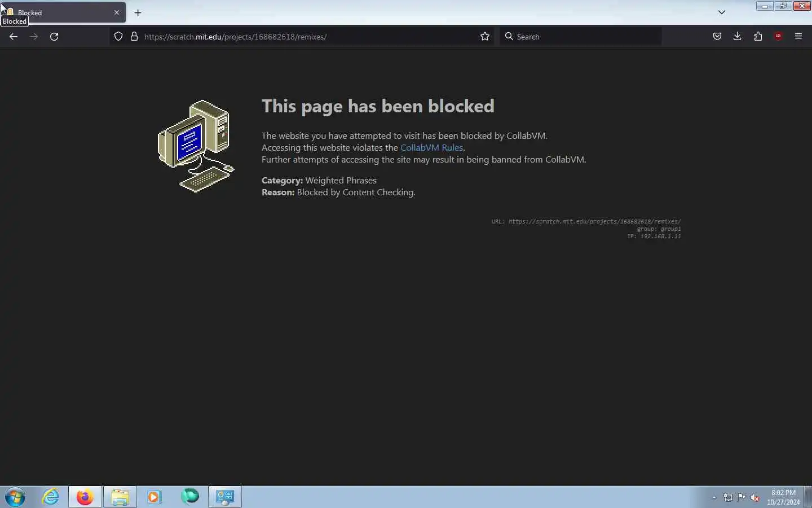The image size is (812, 508).
Task: Go back to the previous page
Action: 14,37
